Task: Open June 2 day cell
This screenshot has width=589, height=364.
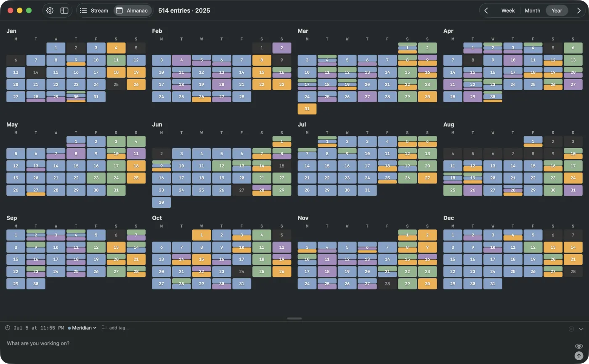Action: [x=162, y=154]
